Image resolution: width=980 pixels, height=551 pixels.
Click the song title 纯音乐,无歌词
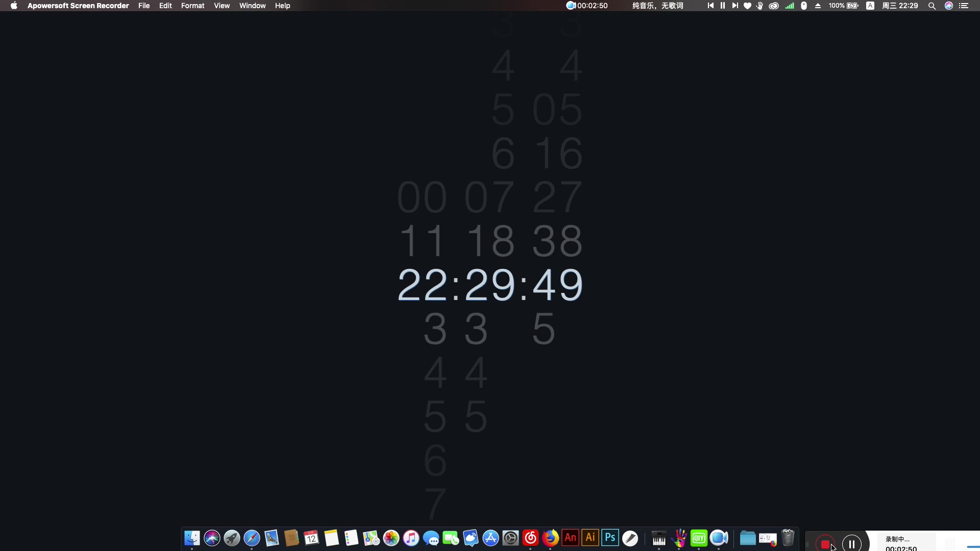click(x=657, y=6)
